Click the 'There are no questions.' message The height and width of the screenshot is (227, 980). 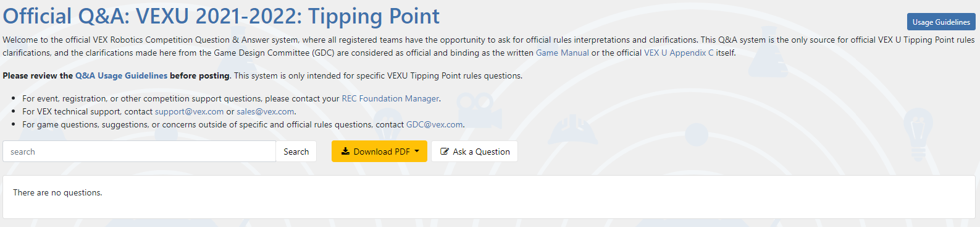point(57,193)
